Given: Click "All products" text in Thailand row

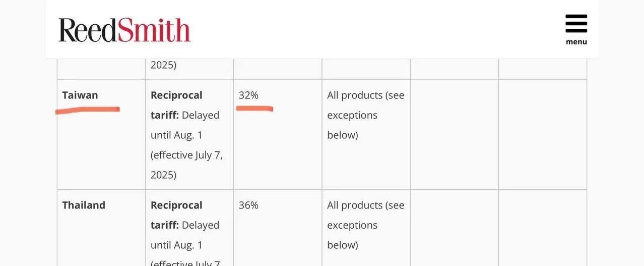Looking at the screenshot, I should tap(355, 205).
